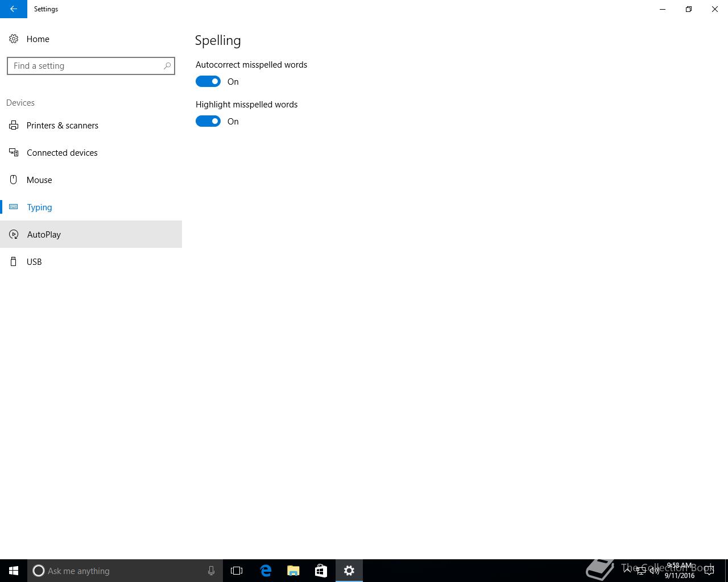Open Connected devices settings
The width and height of the screenshot is (728, 582).
tap(91, 152)
